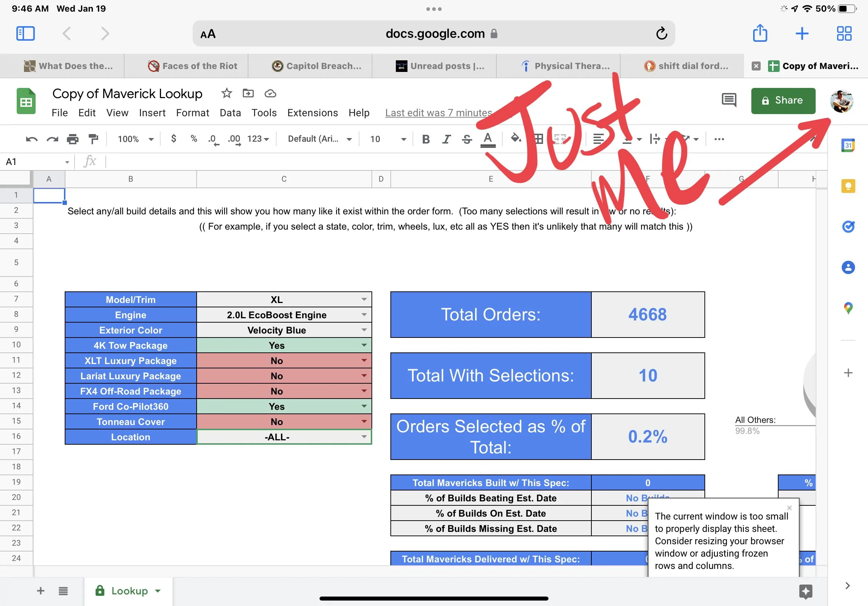Toggle the Safari sidebar panel

click(26, 33)
